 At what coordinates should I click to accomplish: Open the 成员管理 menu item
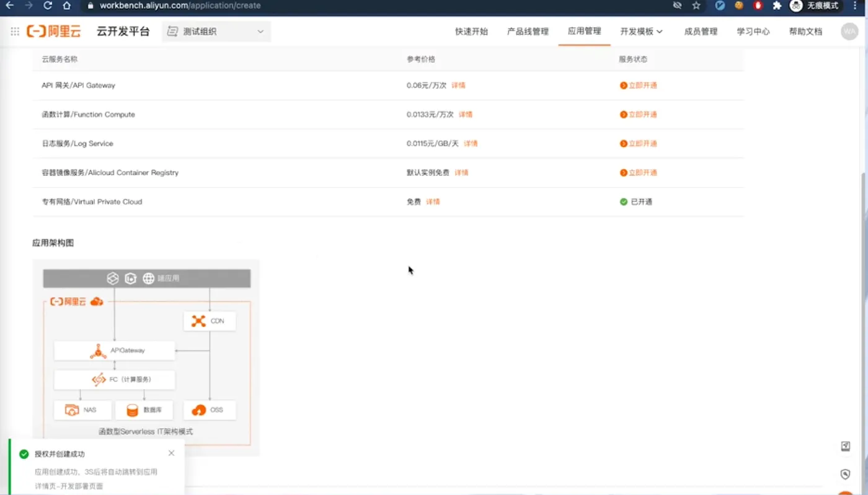click(x=701, y=32)
